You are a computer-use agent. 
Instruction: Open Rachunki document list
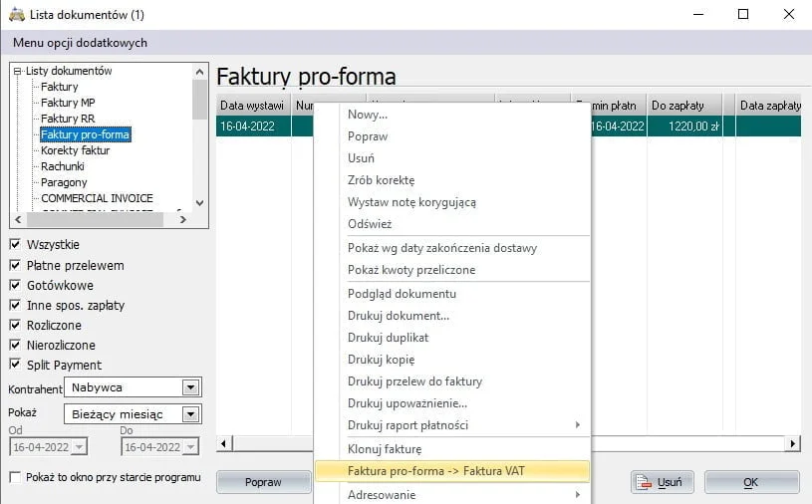tap(62, 166)
